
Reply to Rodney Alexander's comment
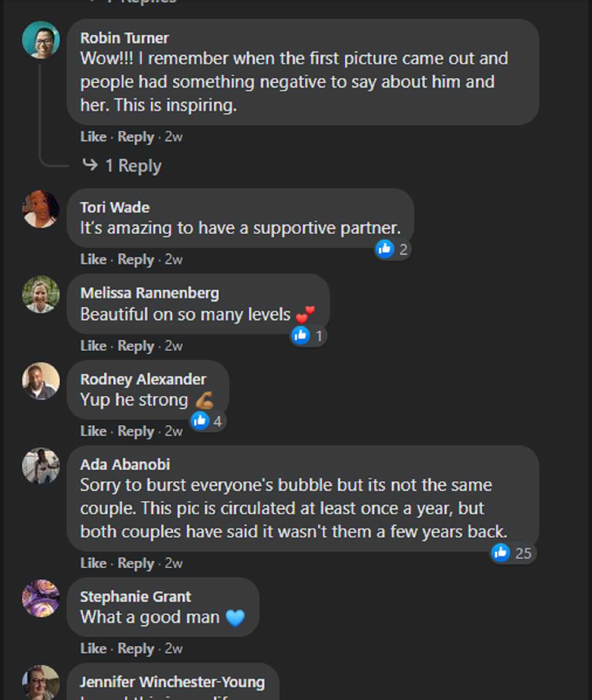pos(135,431)
